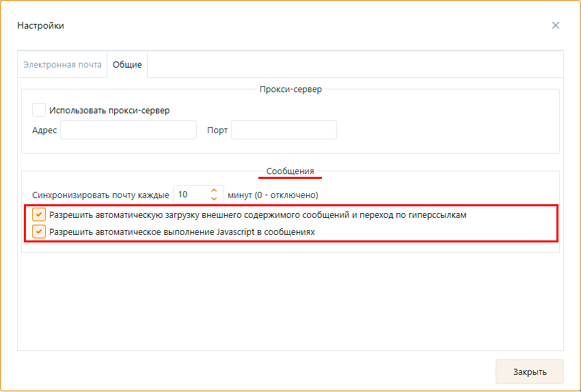Disable automatic Javascript execution checkbox
This screenshot has height=392, width=581.
pyautogui.click(x=39, y=232)
